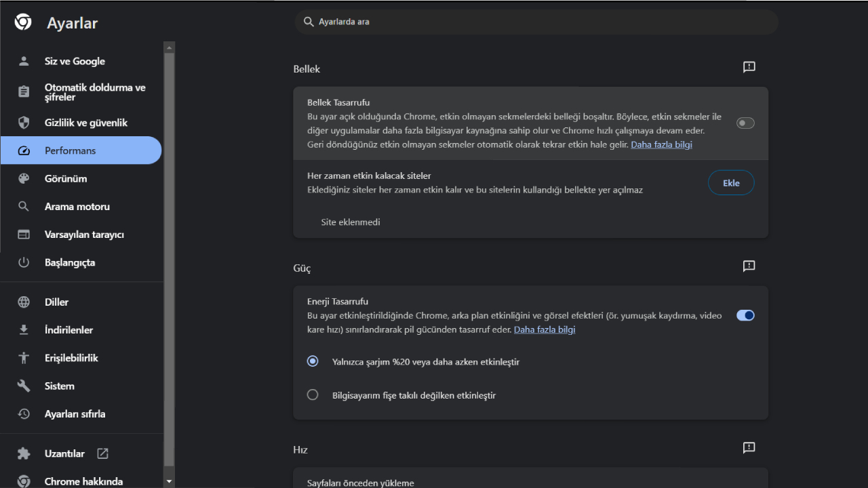Screen dimensions: 868x488
Task: Click the browser window icon for Varsayılan tarayıcı
Action: [x=24, y=235]
